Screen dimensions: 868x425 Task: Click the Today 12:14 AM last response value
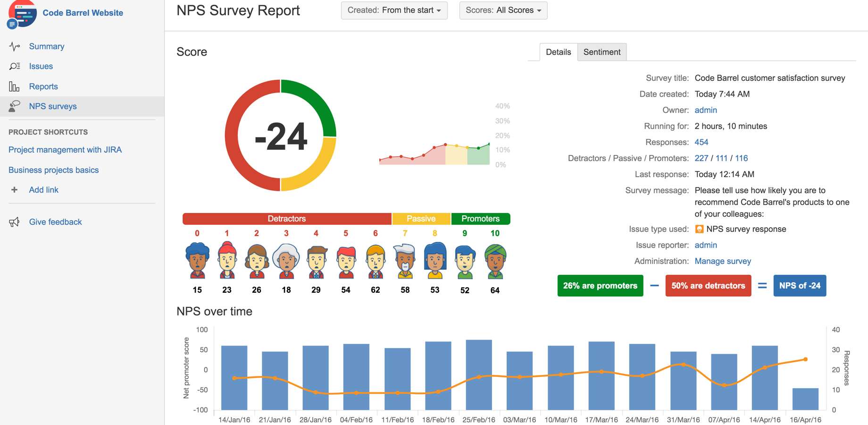[x=725, y=174]
